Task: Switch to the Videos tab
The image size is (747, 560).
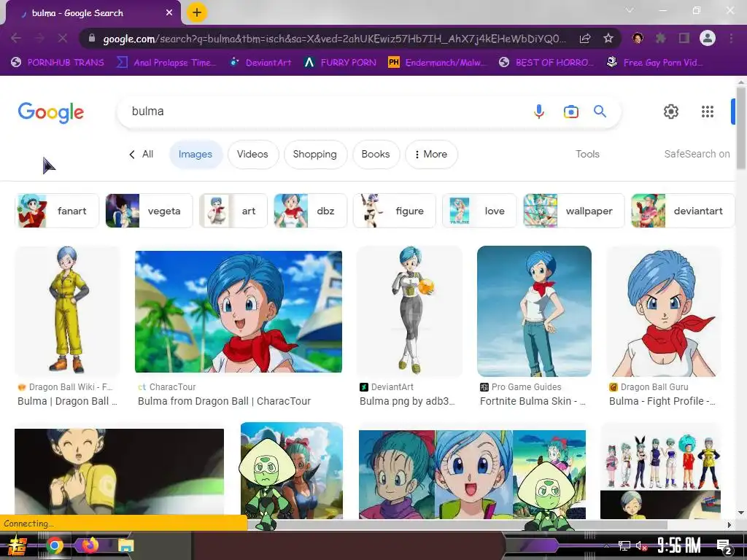Action: (252, 155)
